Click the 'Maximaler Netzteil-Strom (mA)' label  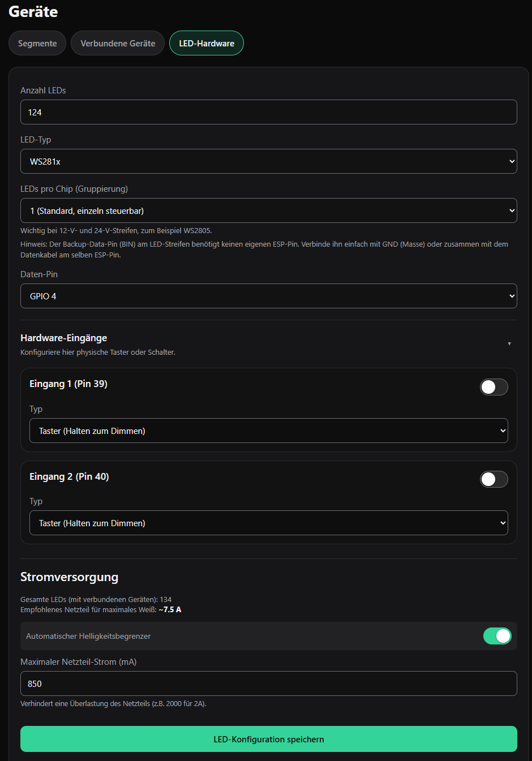pyautogui.click(x=79, y=662)
